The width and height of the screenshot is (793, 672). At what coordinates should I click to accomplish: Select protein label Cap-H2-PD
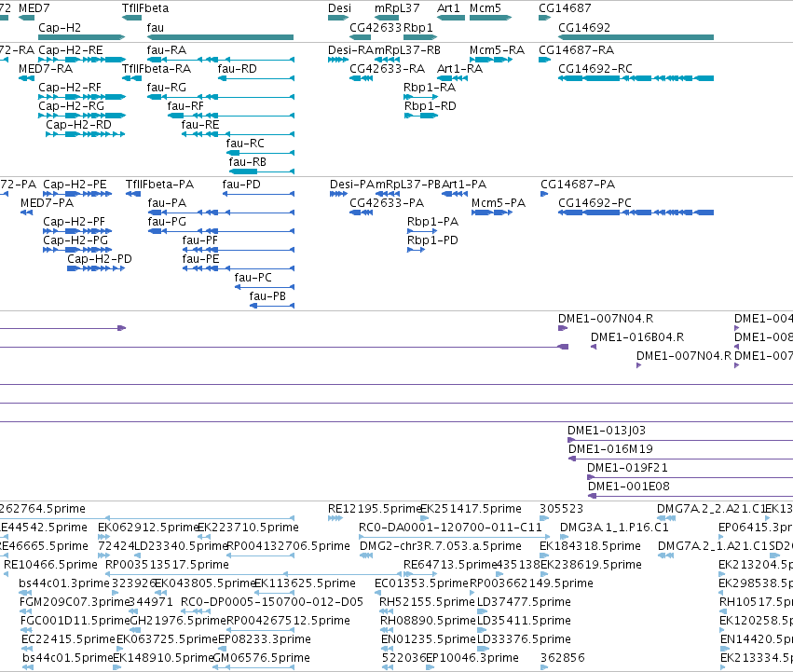pos(100,259)
